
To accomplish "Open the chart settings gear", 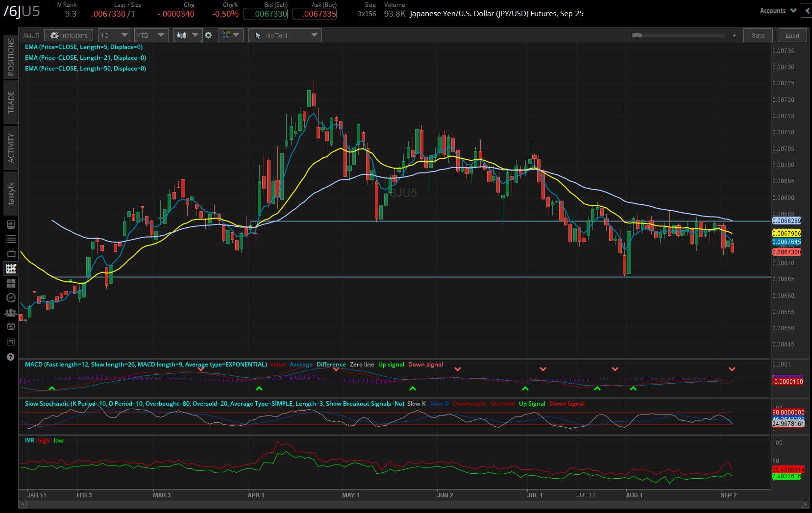I will point(208,35).
